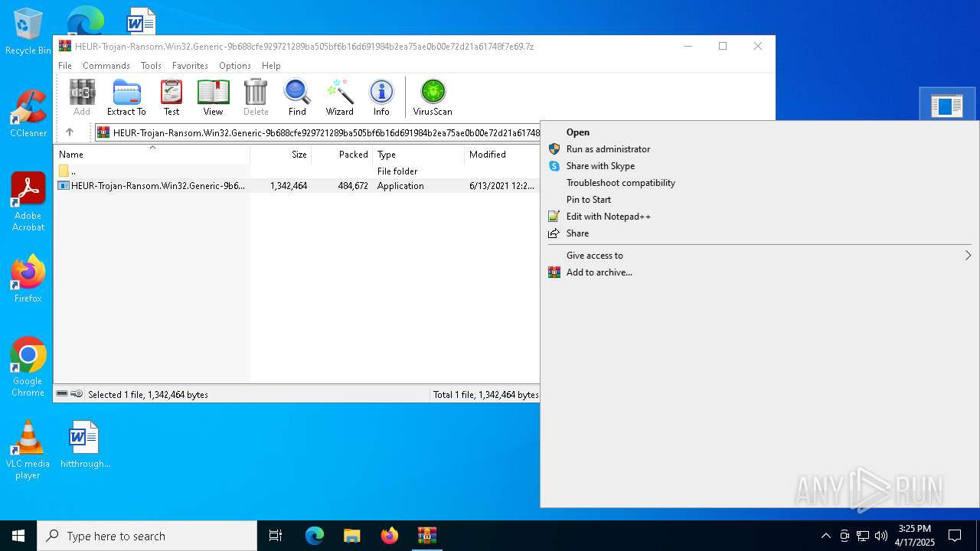This screenshot has height=551, width=980.
Task: Click the 484,672 packed size cell
Action: (x=353, y=186)
